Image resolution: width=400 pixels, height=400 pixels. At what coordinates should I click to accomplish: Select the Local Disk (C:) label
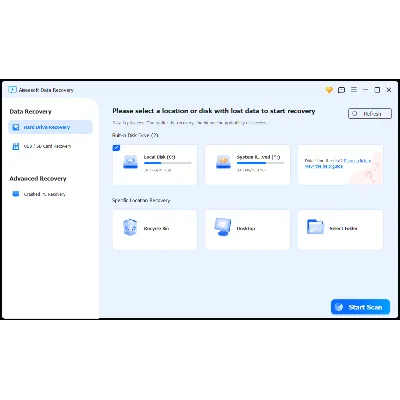pos(159,157)
